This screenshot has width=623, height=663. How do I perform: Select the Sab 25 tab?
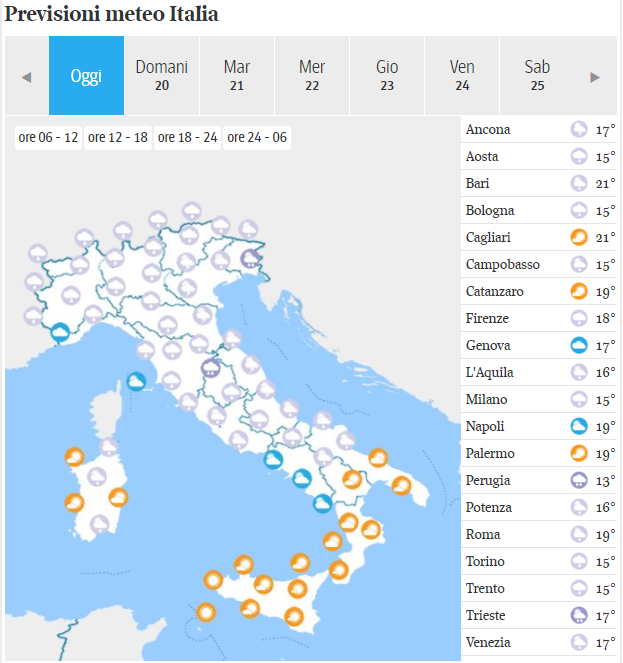point(537,76)
